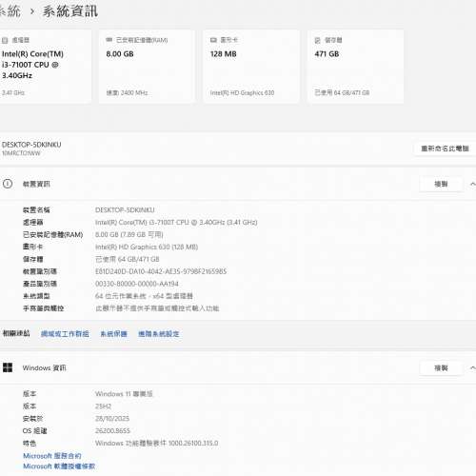The image size is (476, 476).
Task: Click the Windows logo icon beside Windows 資訊
Action: point(8,367)
